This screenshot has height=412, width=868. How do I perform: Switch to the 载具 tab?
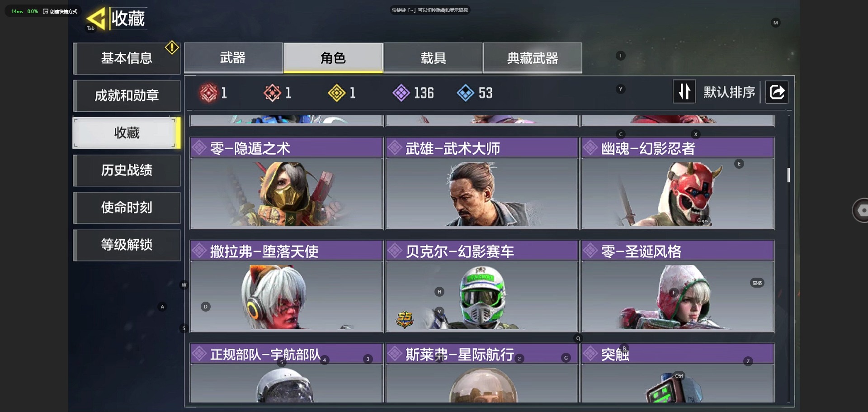click(433, 58)
